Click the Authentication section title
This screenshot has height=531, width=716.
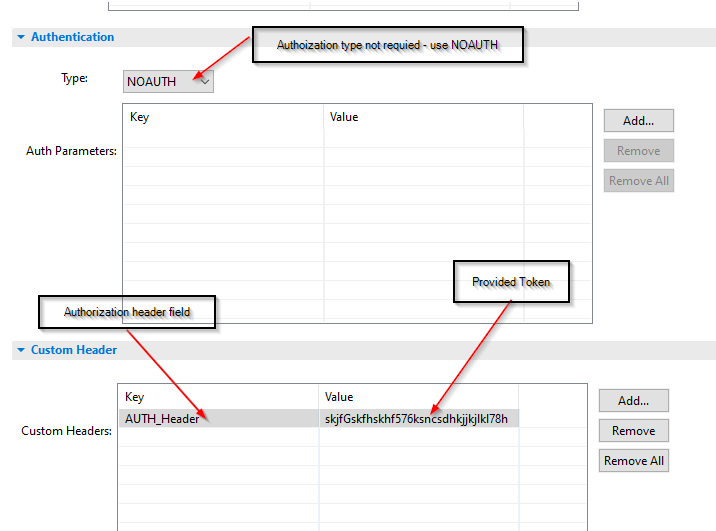coord(72,37)
